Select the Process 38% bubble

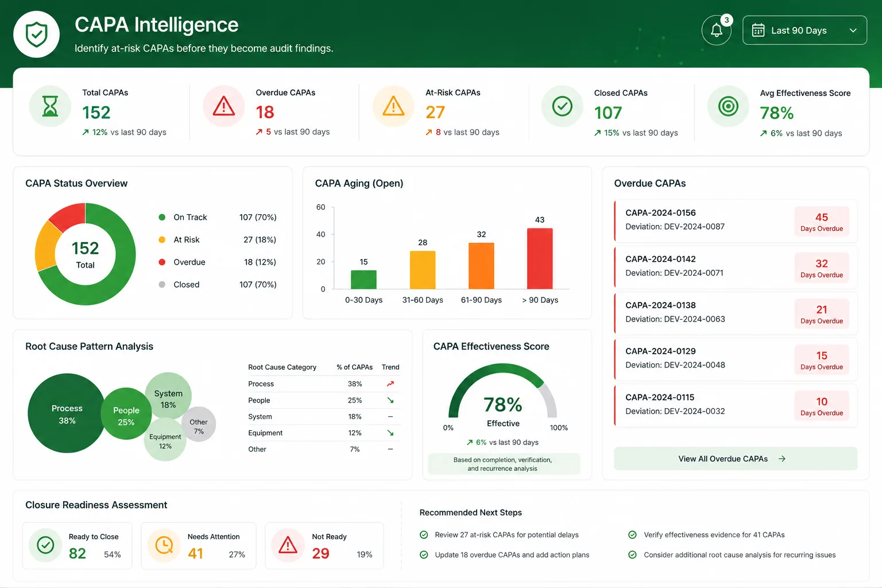67,413
